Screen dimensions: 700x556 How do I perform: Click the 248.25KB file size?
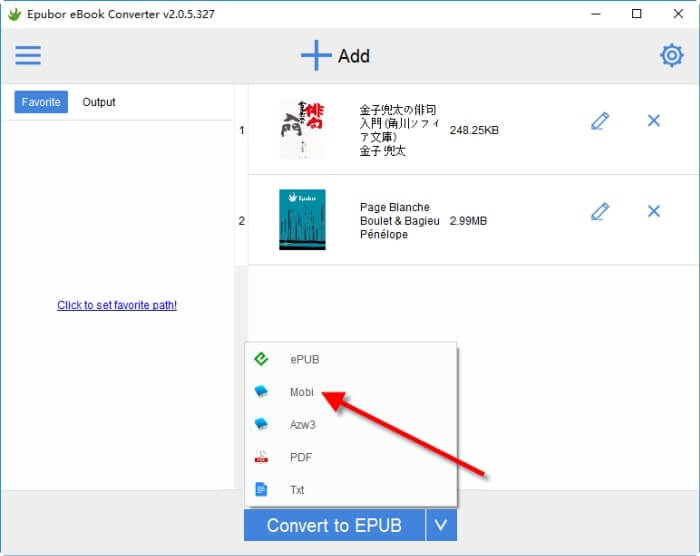point(474,130)
